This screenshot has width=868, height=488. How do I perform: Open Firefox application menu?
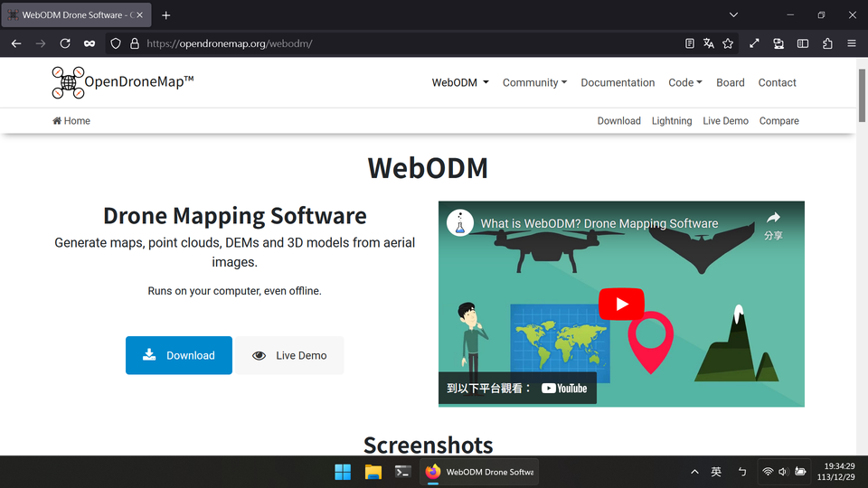(x=852, y=43)
